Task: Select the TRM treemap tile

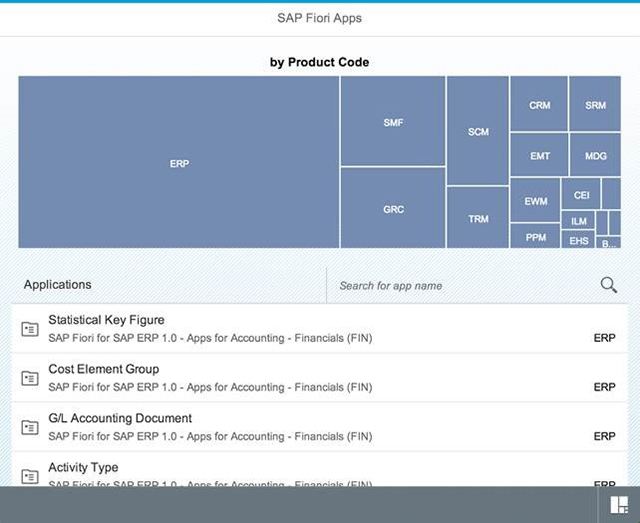Action: tap(478, 218)
